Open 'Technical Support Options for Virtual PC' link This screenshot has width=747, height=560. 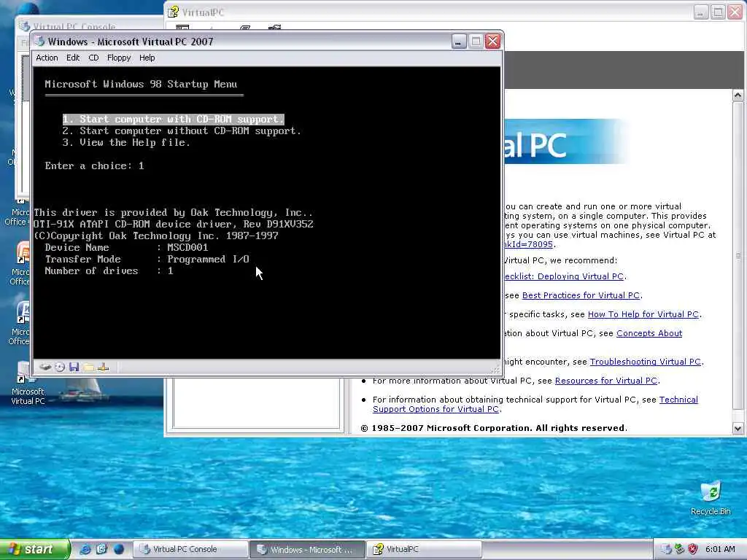535,404
